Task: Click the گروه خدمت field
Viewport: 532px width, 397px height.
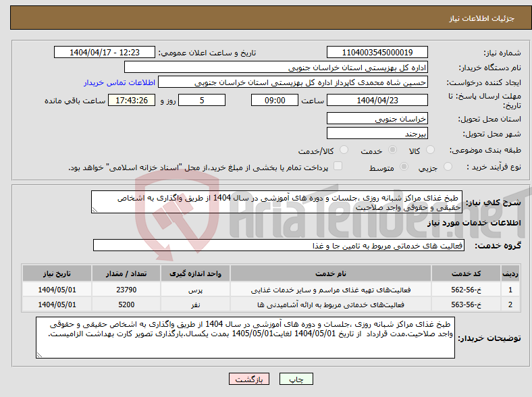Action: point(279,245)
